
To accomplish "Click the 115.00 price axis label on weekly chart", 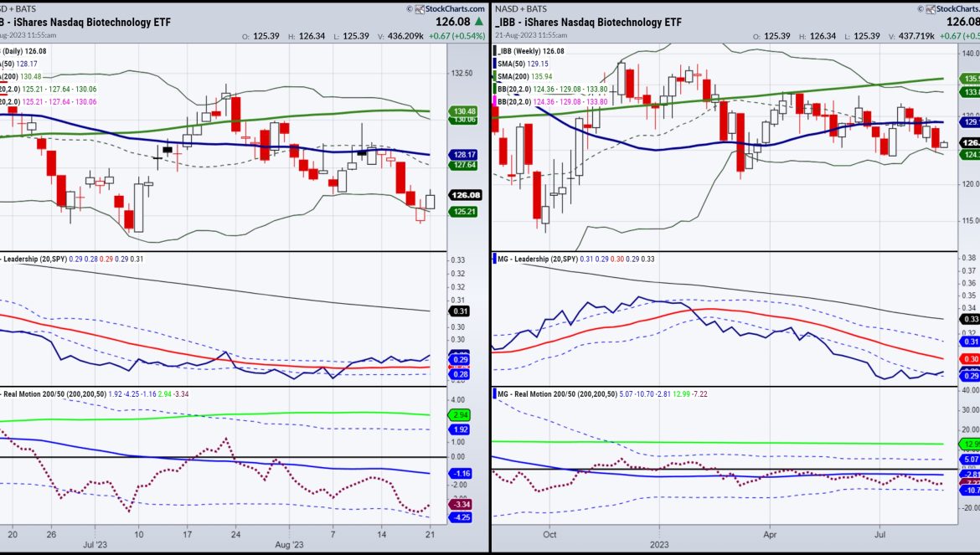I will [x=971, y=221].
